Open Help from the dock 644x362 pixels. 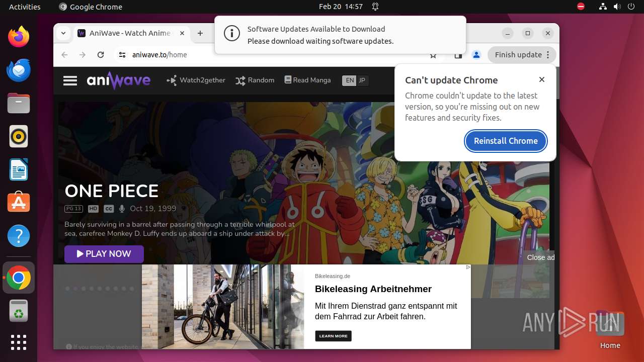(19, 236)
